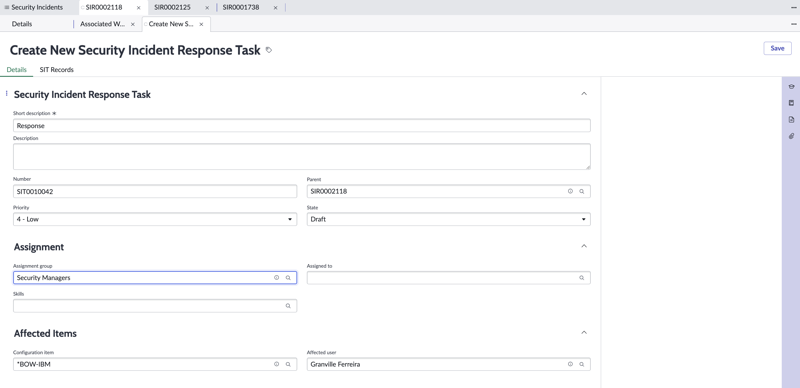Switch to the SIT Records form tab
Image resolution: width=800 pixels, height=388 pixels.
pyautogui.click(x=57, y=70)
